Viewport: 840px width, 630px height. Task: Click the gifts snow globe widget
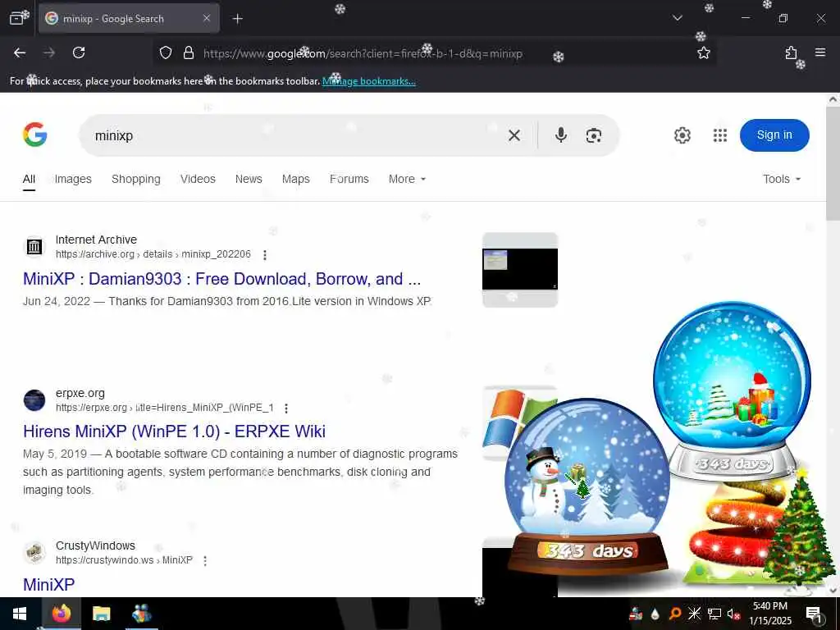tap(732, 391)
